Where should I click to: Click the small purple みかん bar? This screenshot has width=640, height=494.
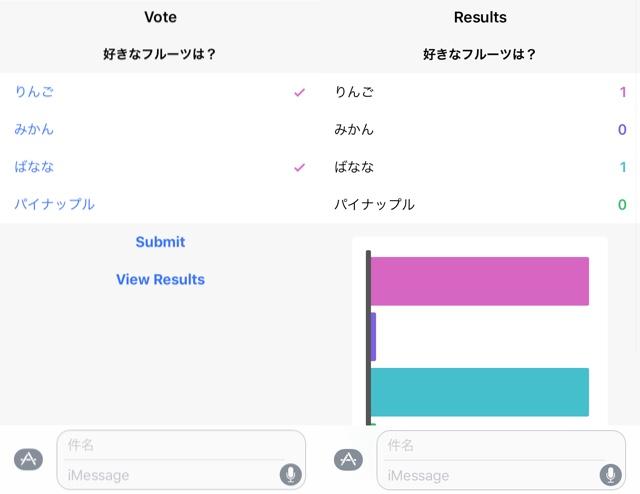374,336
